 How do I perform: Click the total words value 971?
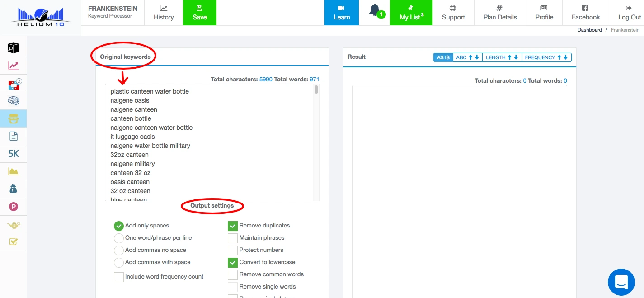(314, 80)
